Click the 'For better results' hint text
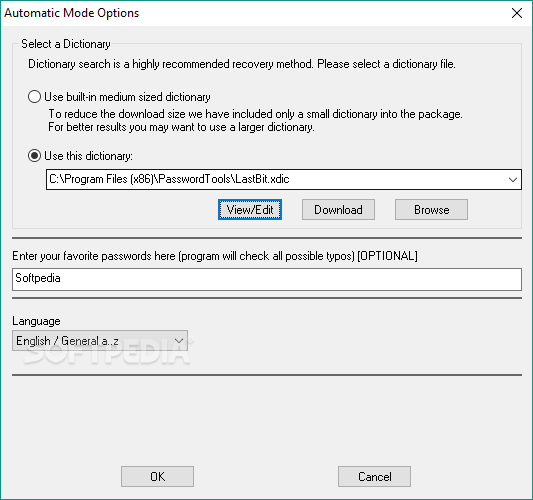Image resolution: width=533 pixels, height=500 pixels. coord(181,127)
